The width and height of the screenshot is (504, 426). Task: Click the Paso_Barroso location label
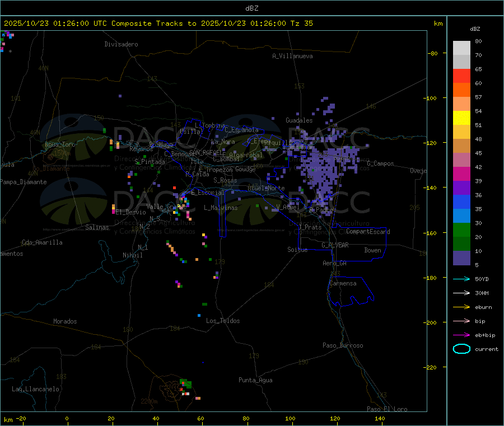pyautogui.click(x=343, y=345)
